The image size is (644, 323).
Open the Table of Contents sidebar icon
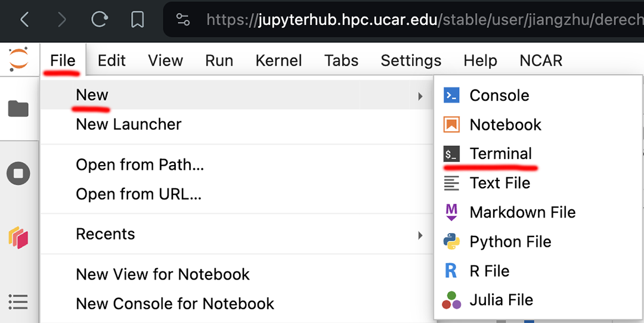[18, 302]
